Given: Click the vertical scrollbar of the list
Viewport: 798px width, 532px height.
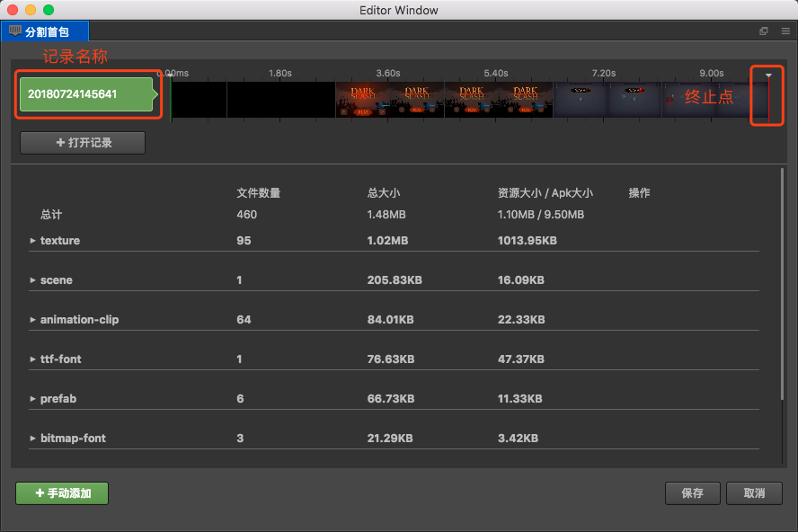Looking at the screenshot, I should pyautogui.click(x=782, y=284).
